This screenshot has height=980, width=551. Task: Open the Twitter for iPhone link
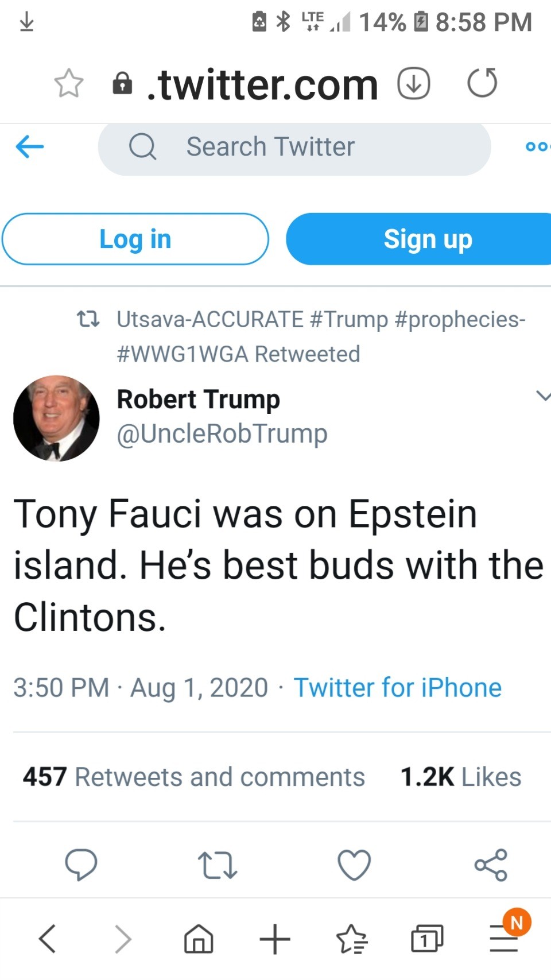(398, 687)
